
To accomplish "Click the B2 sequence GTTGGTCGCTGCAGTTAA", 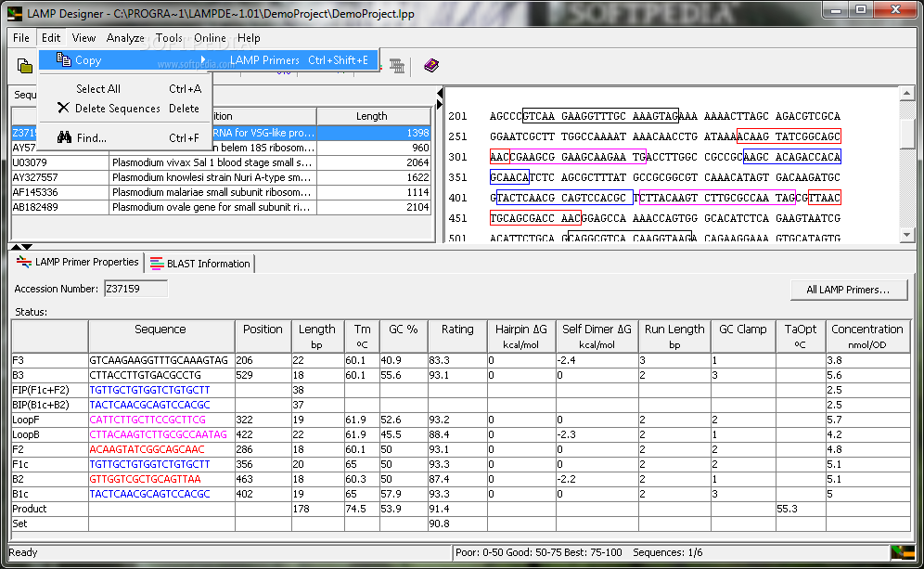I will tap(145, 479).
